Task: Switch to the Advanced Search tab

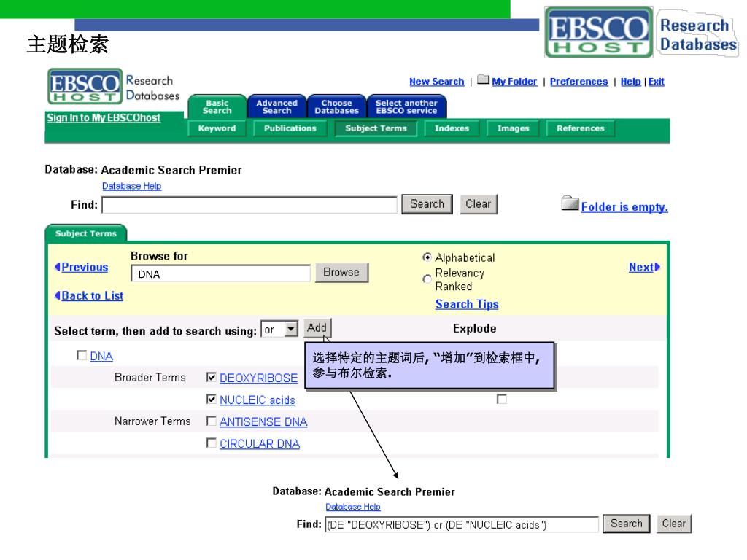Action: [x=276, y=106]
